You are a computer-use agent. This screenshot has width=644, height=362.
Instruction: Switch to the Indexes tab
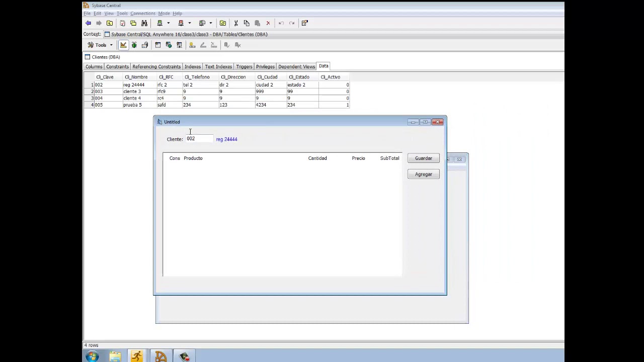[x=193, y=67]
